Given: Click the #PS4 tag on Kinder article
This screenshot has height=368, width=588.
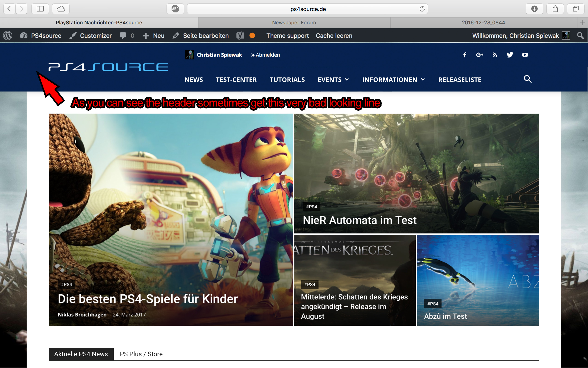Looking at the screenshot, I should [67, 284].
